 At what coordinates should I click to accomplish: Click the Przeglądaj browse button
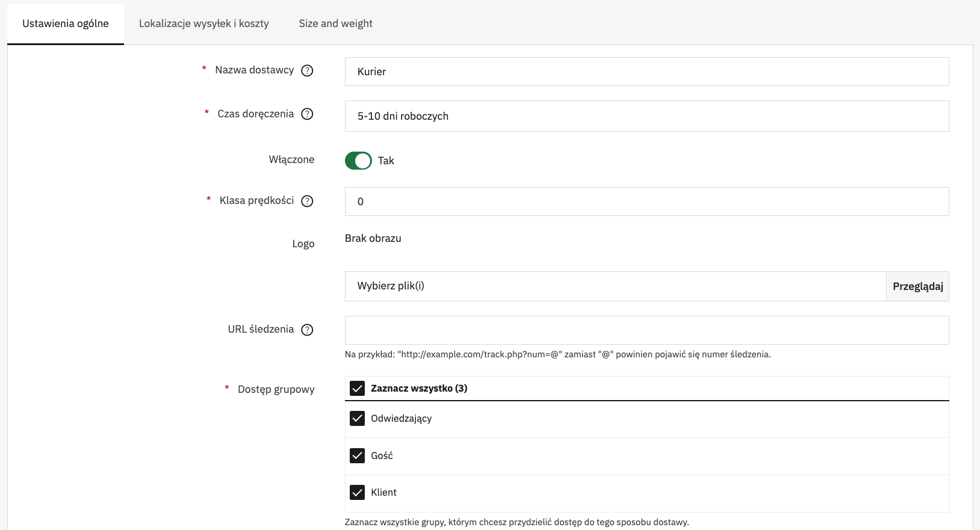(917, 286)
